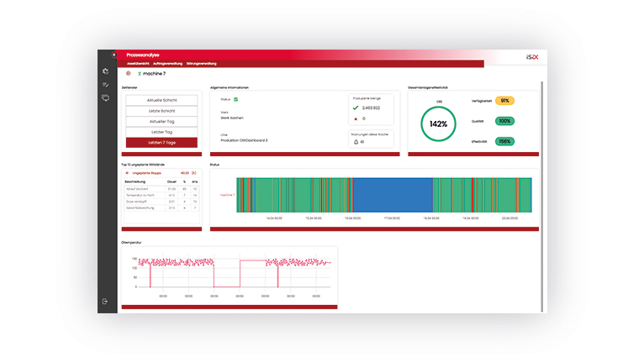Click the green 100% Qualität badge
The image size is (644, 362).
[x=504, y=121]
